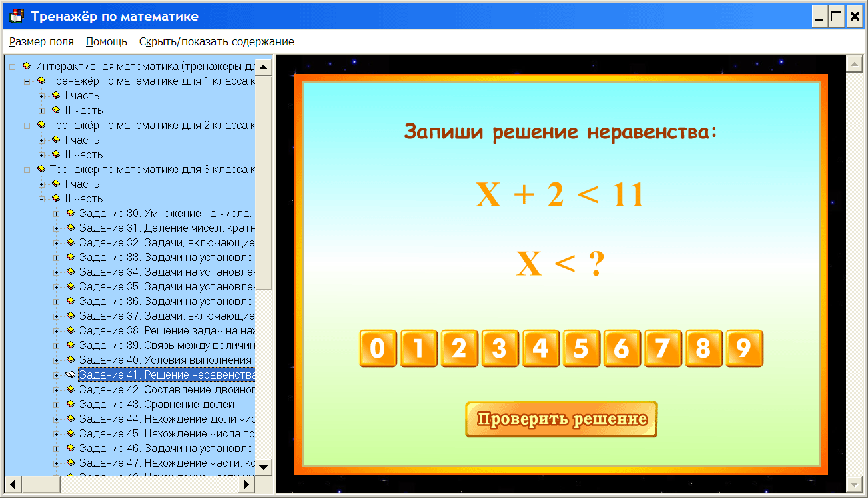Image resolution: width=868 pixels, height=498 pixels.
Task: Expand the Задание 30 tree node
Action: pos(57,213)
